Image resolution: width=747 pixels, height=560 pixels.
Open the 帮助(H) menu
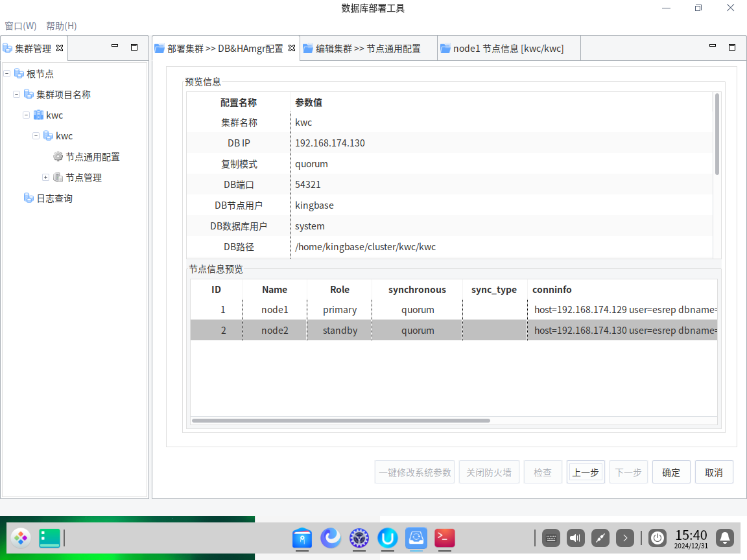tap(62, 26)
